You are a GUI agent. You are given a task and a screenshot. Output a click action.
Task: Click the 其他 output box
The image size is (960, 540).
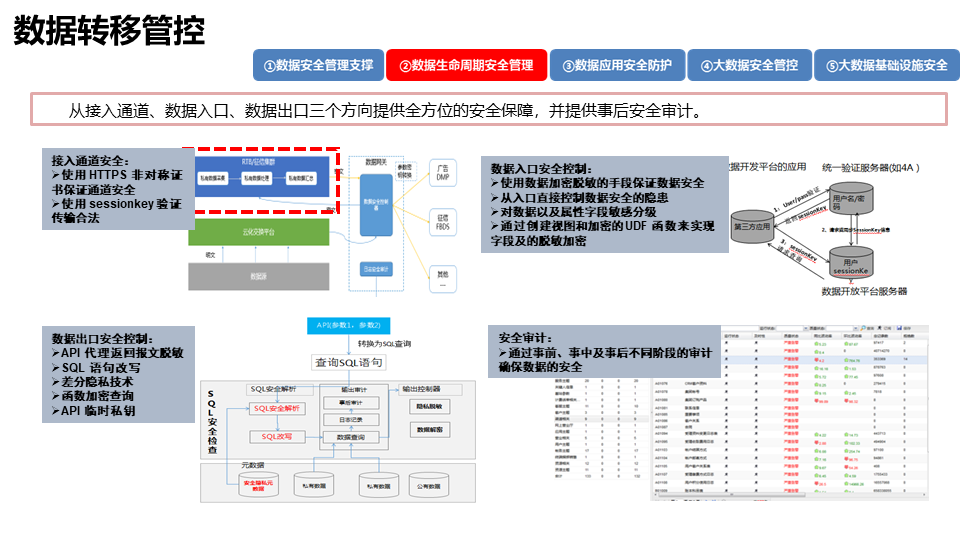tap(443, 279)
